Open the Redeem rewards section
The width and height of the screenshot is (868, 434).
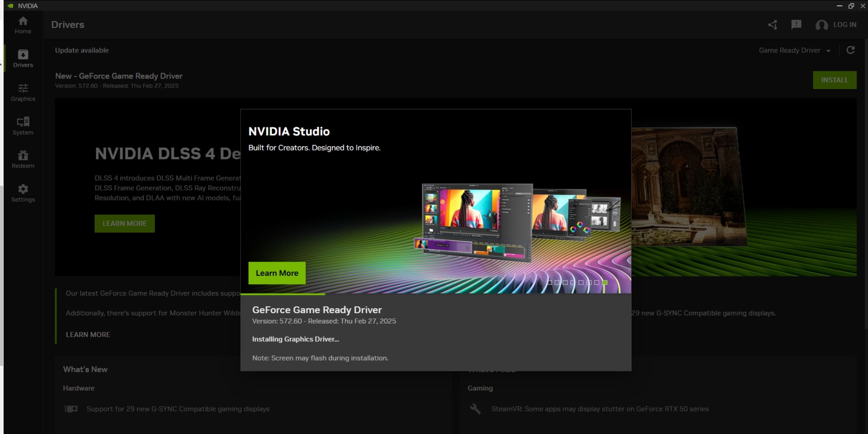pos(22,159)
